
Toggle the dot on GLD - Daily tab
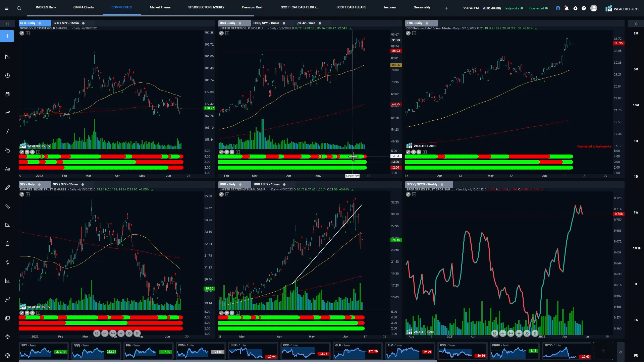40,23
